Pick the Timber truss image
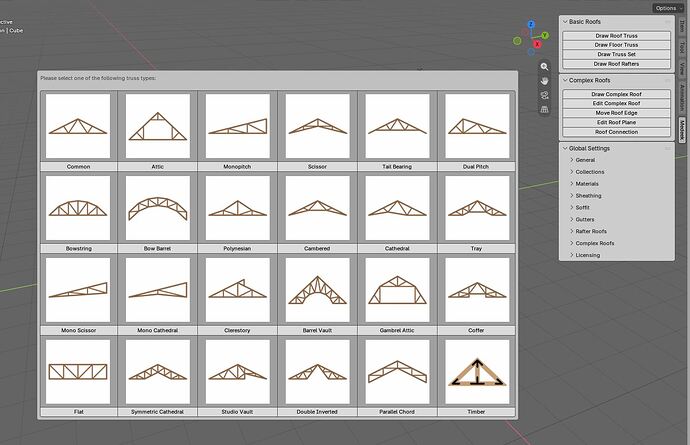690x445 pixels. [477, 371]
